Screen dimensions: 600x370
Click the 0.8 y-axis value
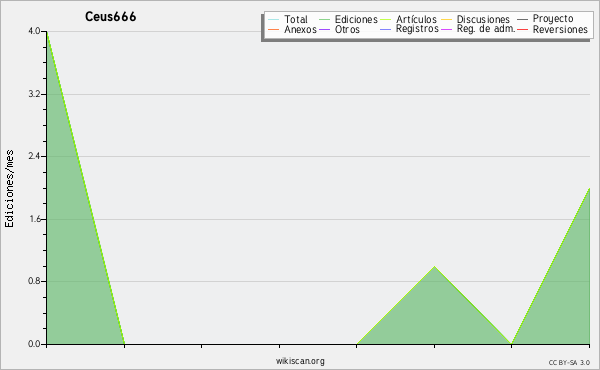click(x=34, y=282)
